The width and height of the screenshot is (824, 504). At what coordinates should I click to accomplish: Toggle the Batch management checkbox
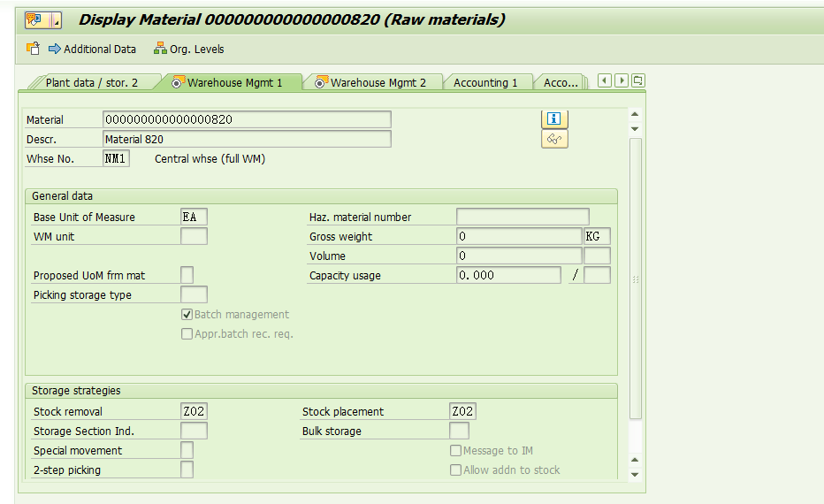(x=187, y=314)
